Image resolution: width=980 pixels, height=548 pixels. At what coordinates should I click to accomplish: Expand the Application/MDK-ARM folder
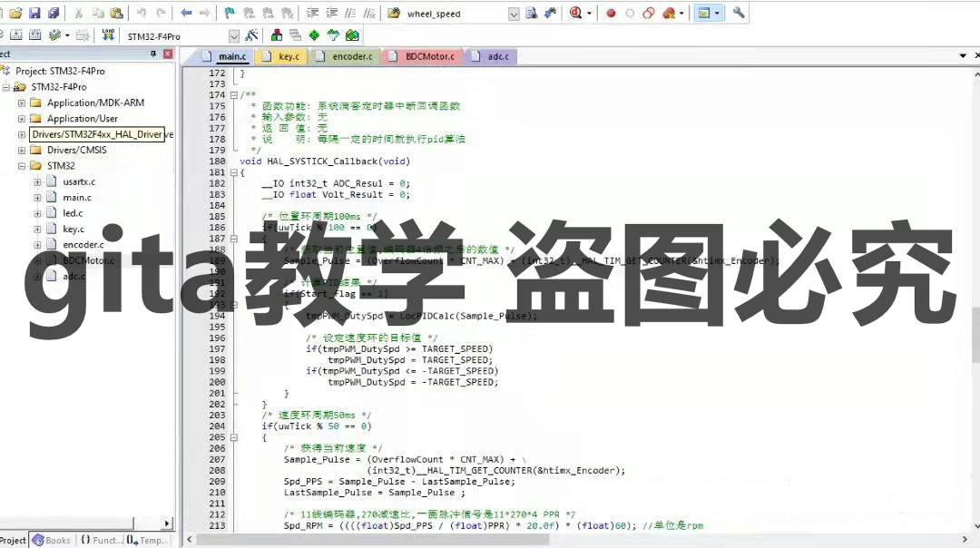pyautogui.click(x=22, y=103)
